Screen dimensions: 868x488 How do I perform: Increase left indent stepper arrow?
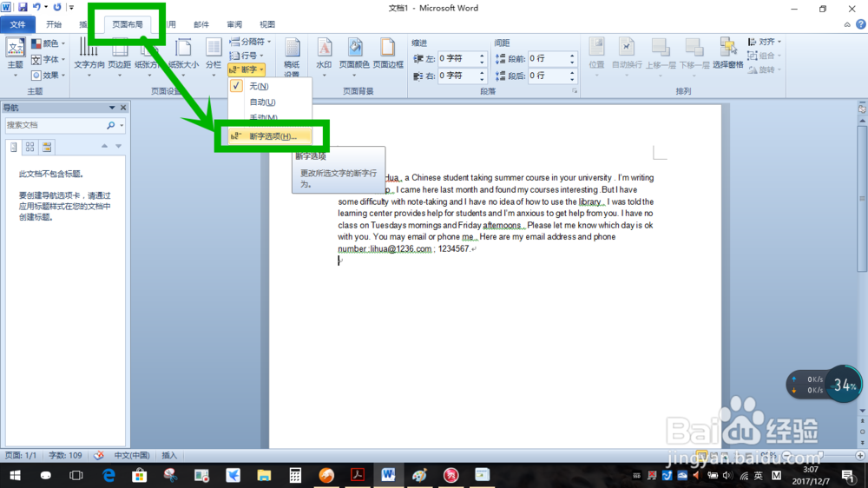(482, 56)
